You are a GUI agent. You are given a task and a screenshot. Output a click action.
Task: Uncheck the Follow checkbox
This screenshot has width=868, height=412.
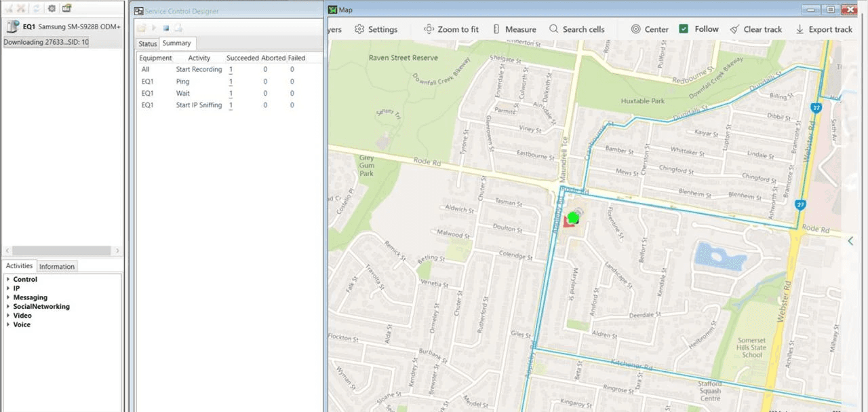(684, 29)
